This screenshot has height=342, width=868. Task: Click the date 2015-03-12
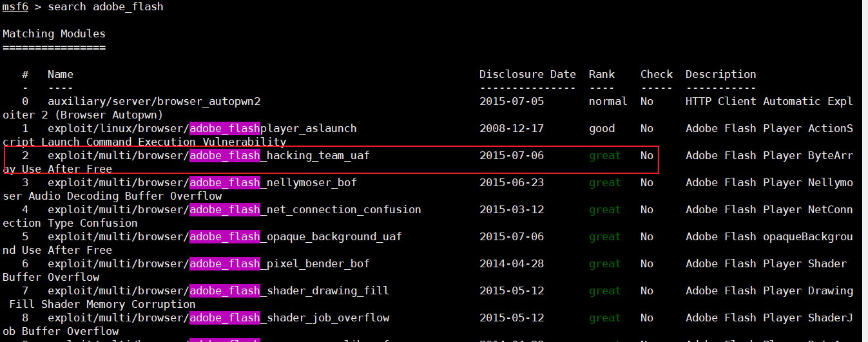(x=512, y=209)
